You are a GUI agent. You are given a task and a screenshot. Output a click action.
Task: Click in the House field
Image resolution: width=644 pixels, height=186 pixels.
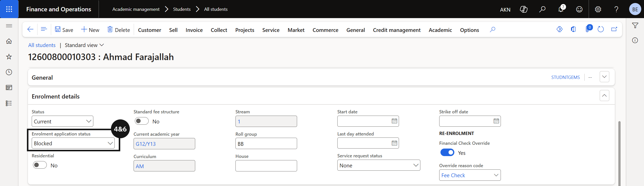266,166
